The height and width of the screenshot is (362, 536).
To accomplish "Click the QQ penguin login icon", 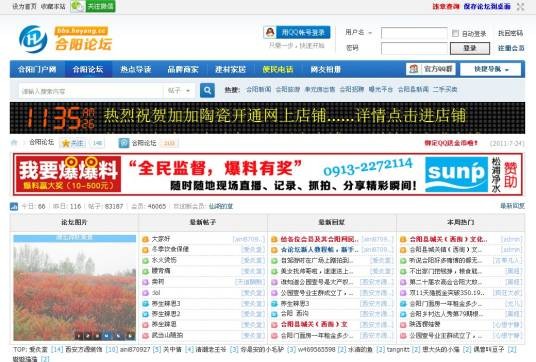I will (270, 32).
